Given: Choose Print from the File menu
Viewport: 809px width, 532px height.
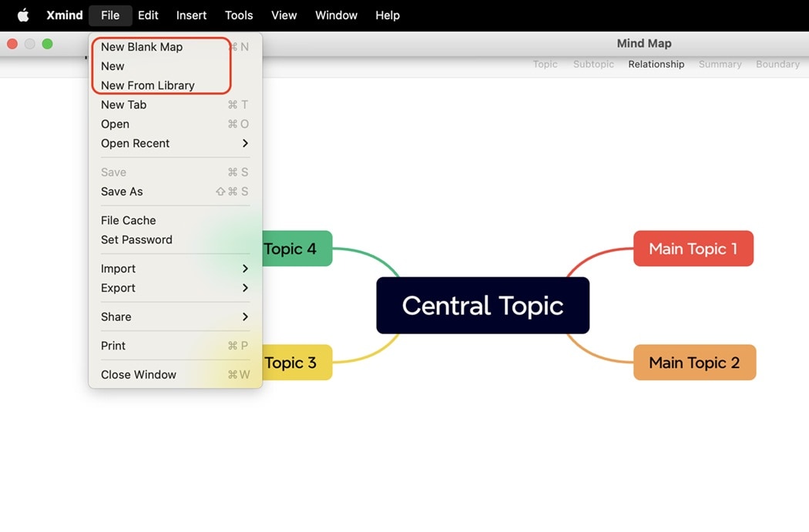Looking at the screenshot, I should tap(175, 346).
